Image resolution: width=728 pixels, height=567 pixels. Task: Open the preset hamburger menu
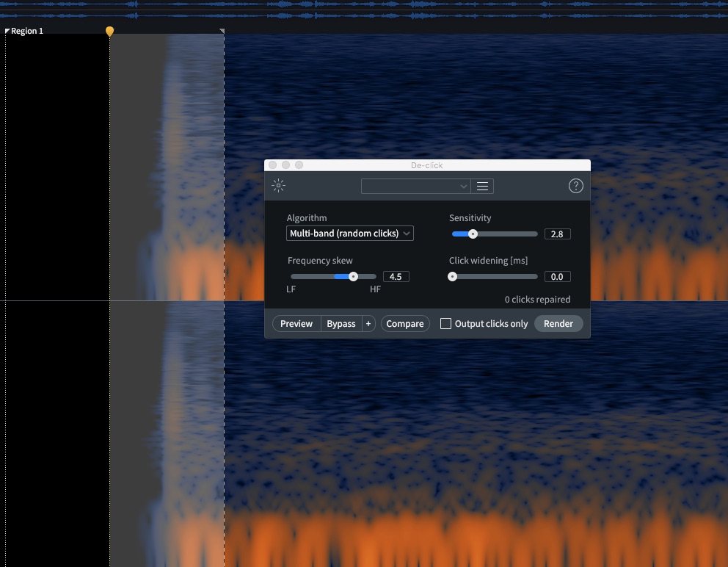click(x=482, y=187)
